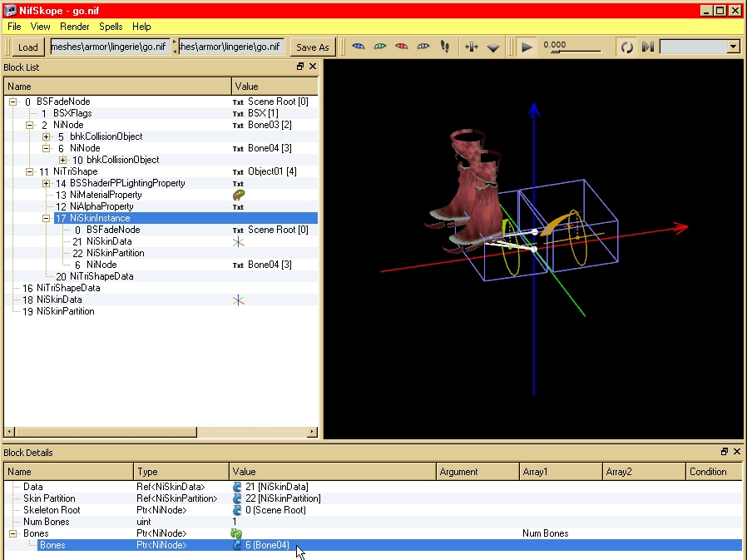Click the green refresh icon in Bones row
Screen dimensions: 747x560
click(236, 533)
